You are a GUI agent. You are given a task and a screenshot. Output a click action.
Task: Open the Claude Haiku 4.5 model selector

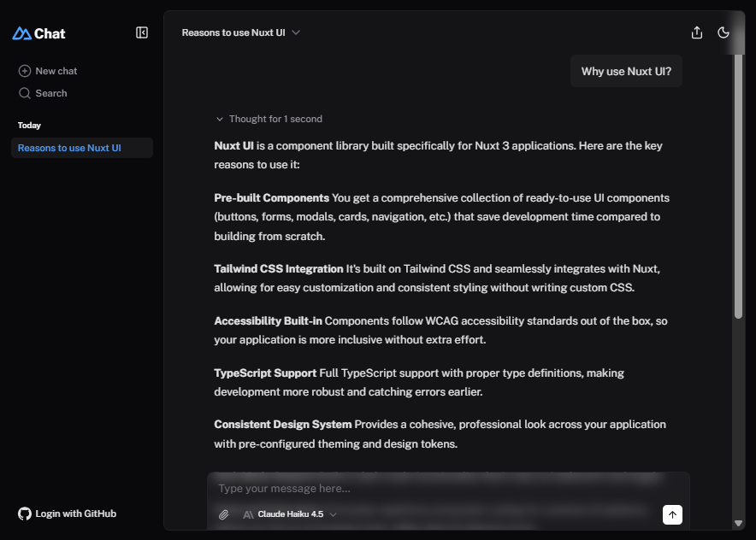(x=290, y=514)
